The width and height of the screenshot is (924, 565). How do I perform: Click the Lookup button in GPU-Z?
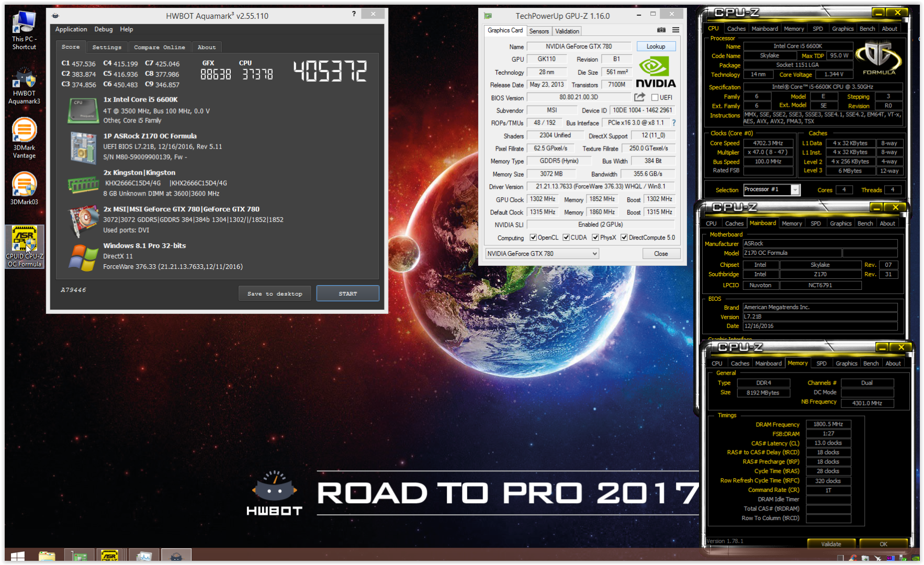[656, 47]
